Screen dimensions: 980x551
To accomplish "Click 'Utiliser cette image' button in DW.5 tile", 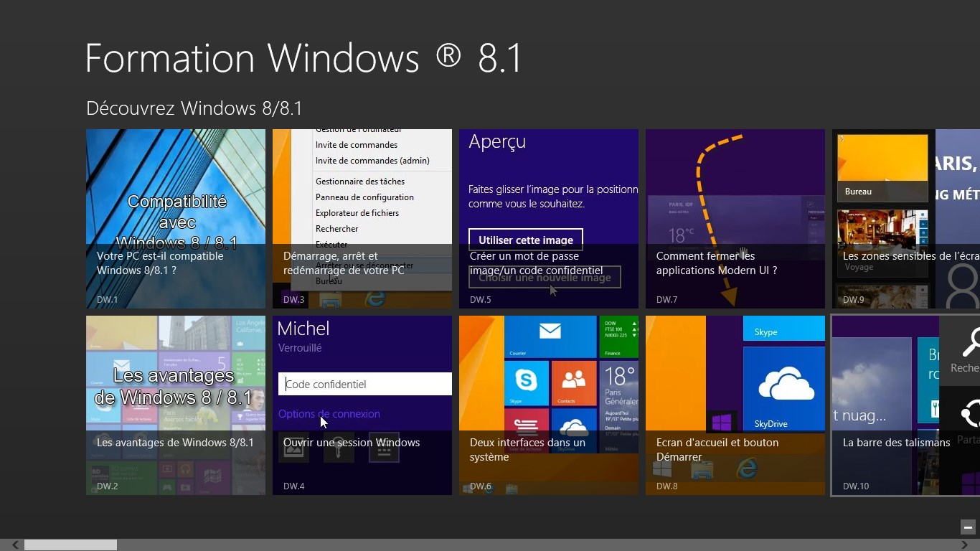I will 526,240.
